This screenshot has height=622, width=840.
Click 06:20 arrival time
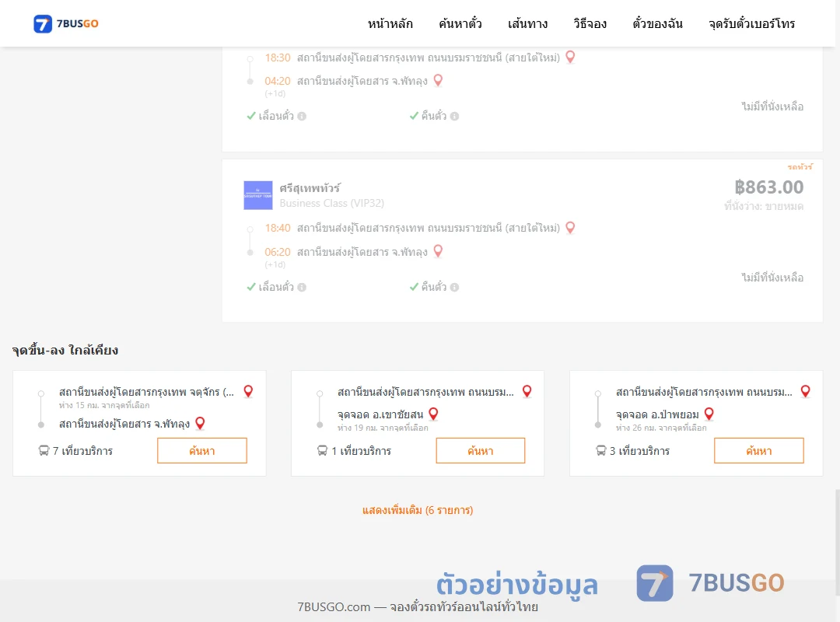278,252
